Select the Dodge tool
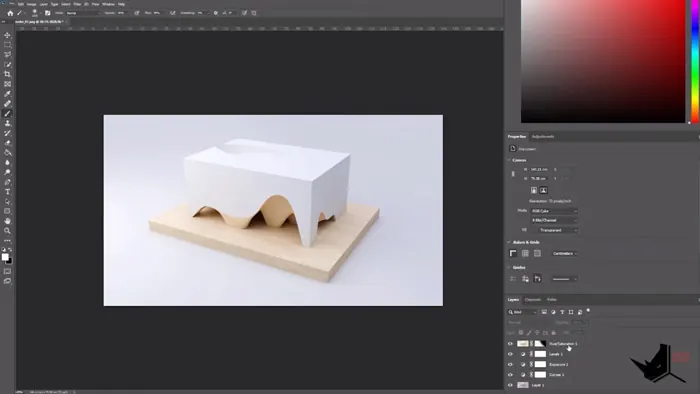The width and height of the screenshot is (700, 394). [7, 172]
